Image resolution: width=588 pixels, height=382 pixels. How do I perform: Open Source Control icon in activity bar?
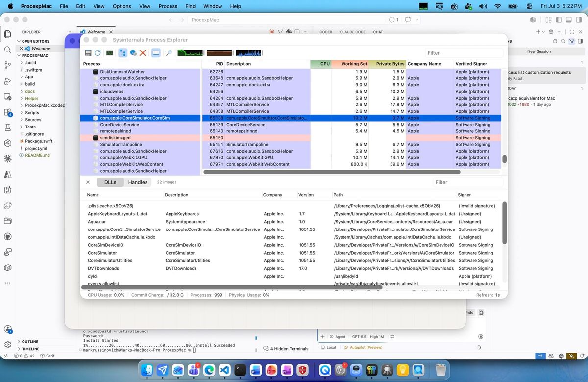[7, 65]
